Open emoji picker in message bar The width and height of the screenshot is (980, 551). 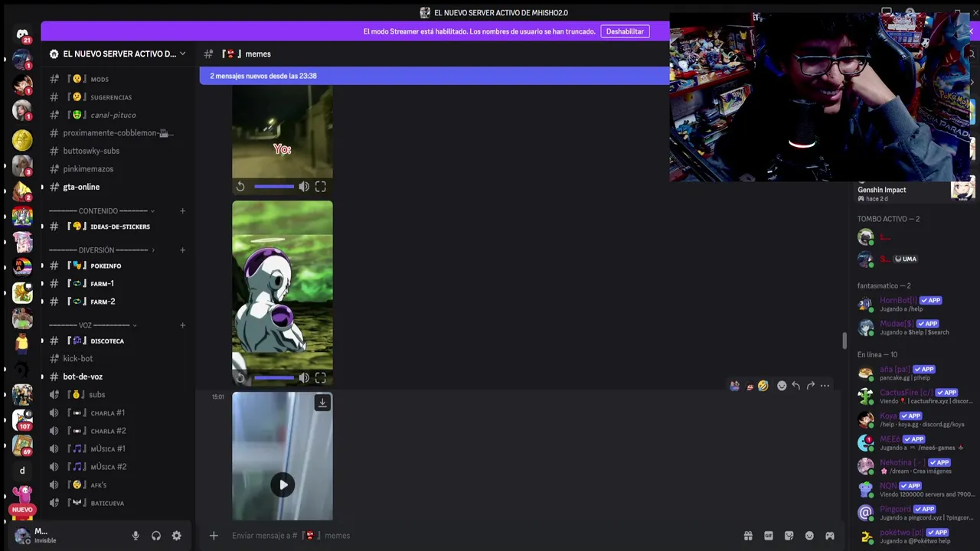coord(809,536)
